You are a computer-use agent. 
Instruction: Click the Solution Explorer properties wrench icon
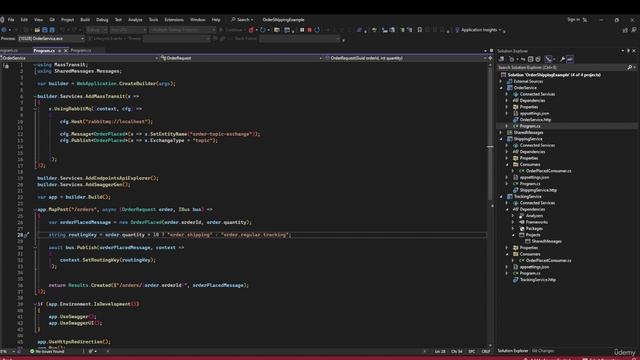pos(562,59)
